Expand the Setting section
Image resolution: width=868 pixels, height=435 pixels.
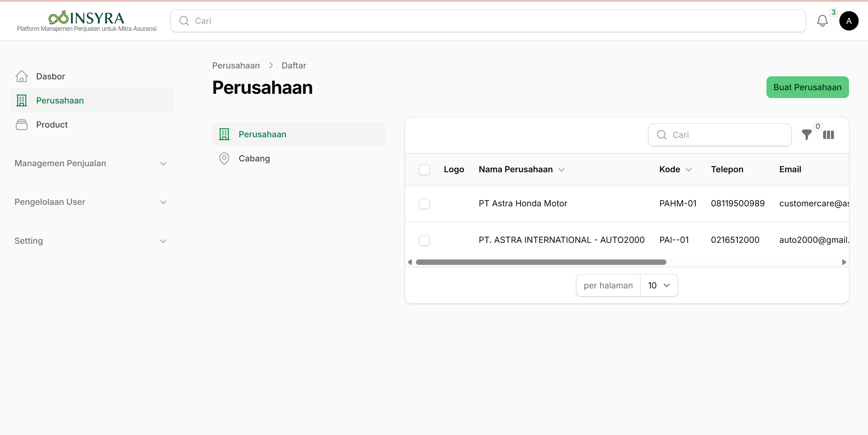92,241
